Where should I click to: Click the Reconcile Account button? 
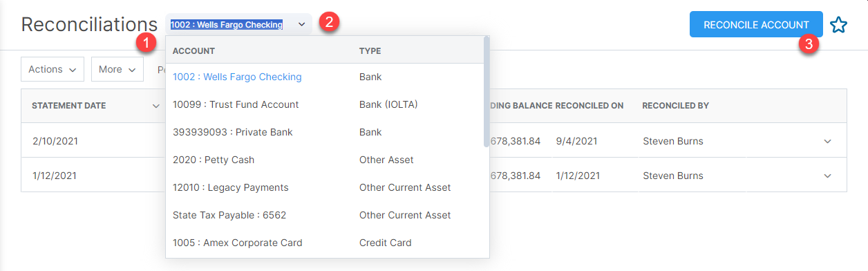(x=756, y=24)
